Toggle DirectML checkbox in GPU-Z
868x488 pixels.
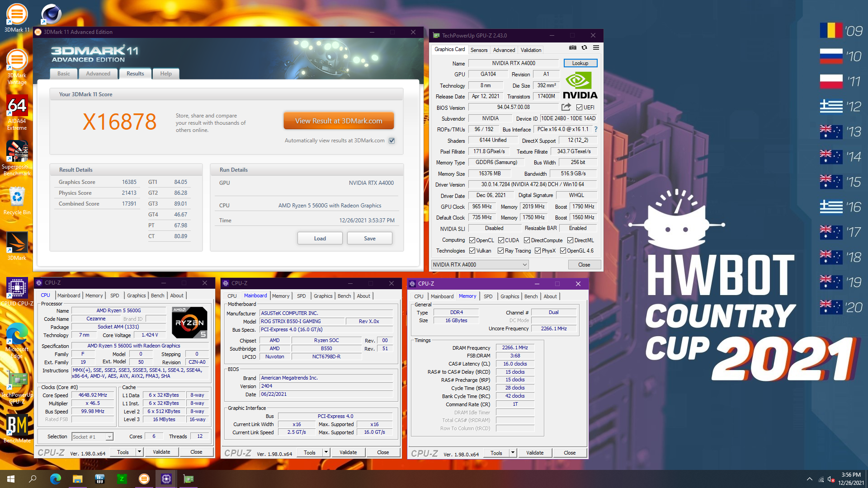[x=570, y=240]
